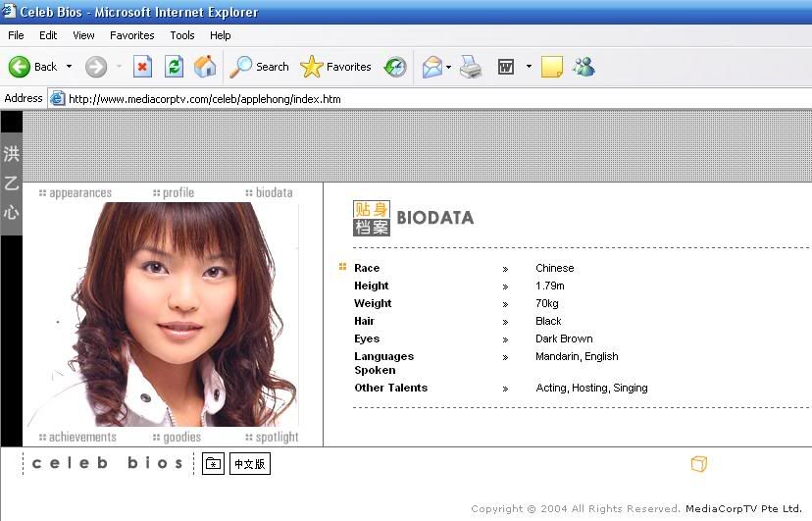The width and height of the screenshot is (812, 521).
Task: Expand the Edit with Word dropdown arrow
Action: tap(529, 67)
